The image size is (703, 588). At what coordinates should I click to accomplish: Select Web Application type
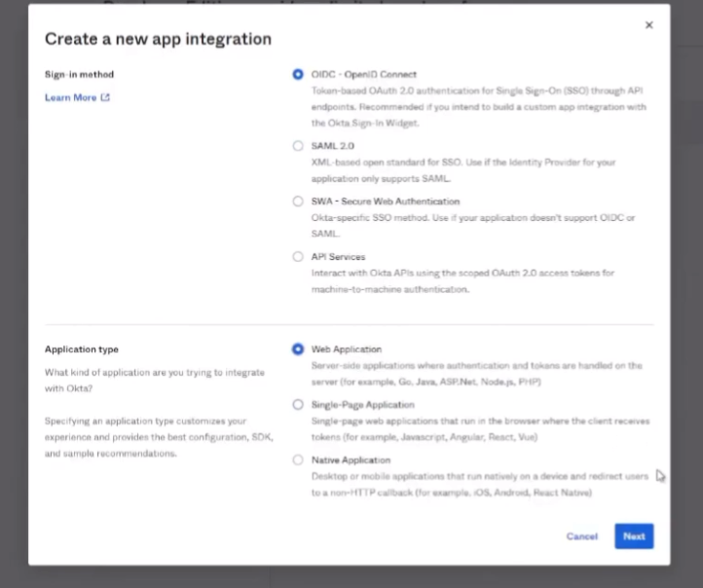pyautogui.click(x=298, y=349)
